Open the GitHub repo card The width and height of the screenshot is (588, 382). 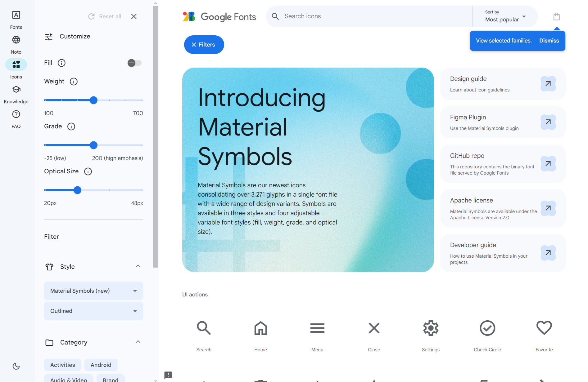pyautogui.click(x=503, y=164)
